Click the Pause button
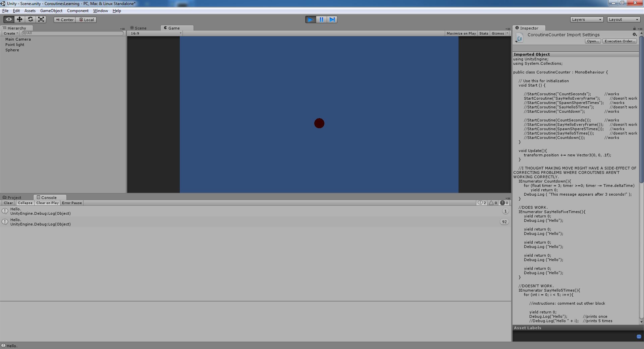 click(321, 19)
